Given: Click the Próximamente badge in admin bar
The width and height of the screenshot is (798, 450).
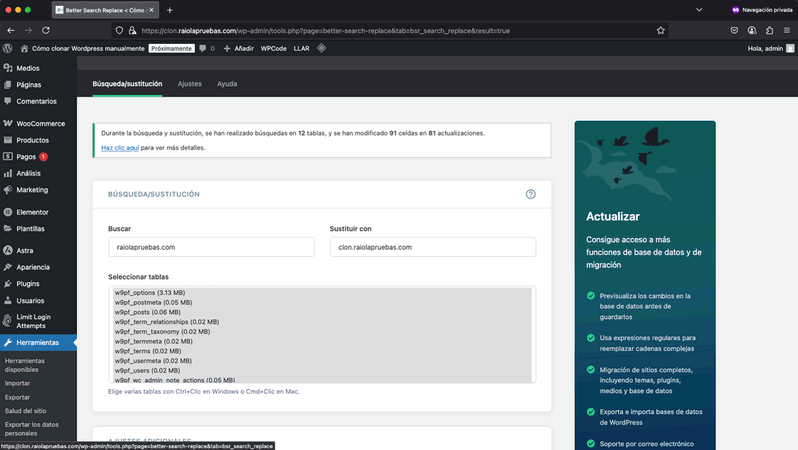Looking at the screenshot, I should [x=172, y=48].
